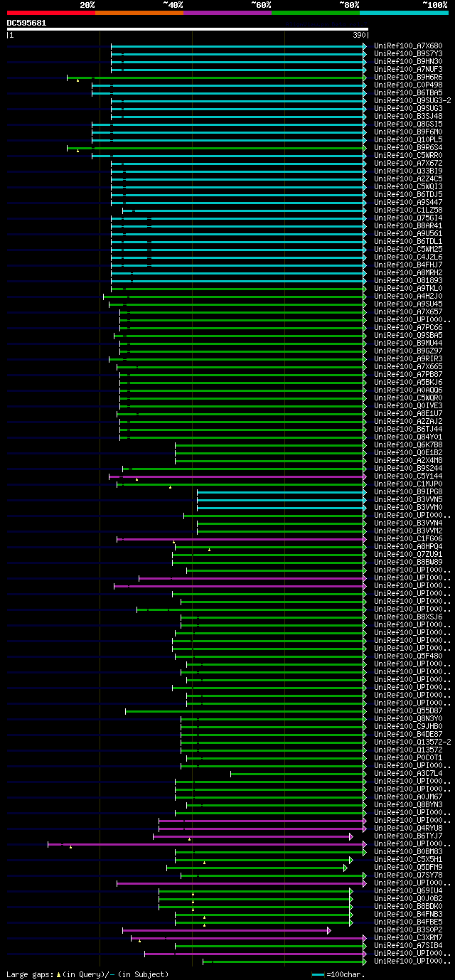The height and width of the screenshot is (980, 455).
Task: Open hit UniRef100_A7NUF3
Action: [x=408, y=69]
